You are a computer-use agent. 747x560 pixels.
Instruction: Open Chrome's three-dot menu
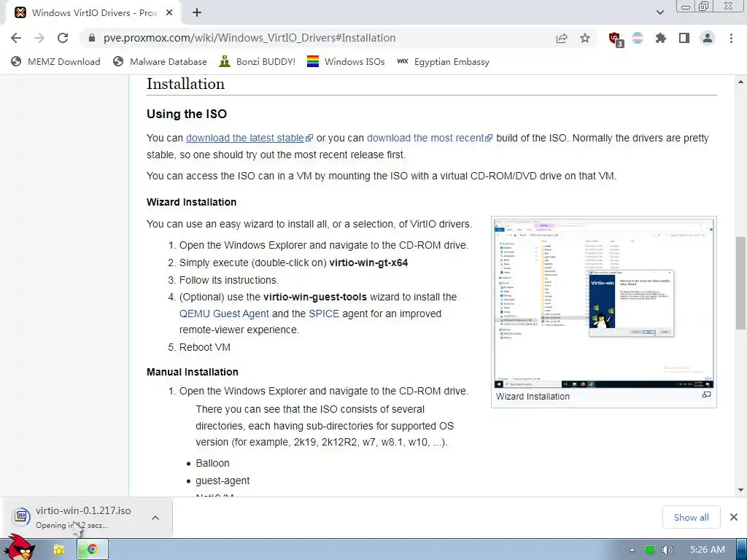731,38
